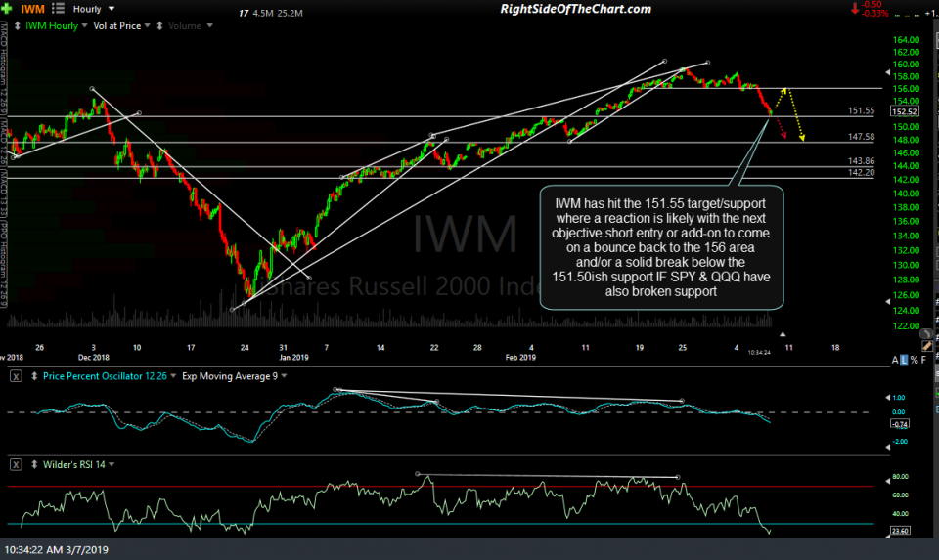939x560 pixels.
Task: Toggle the A auto-scale axis button
Action: point(895,360)
